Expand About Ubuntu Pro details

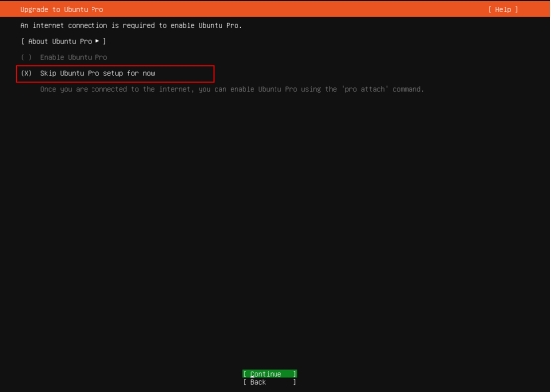point(64,41)
